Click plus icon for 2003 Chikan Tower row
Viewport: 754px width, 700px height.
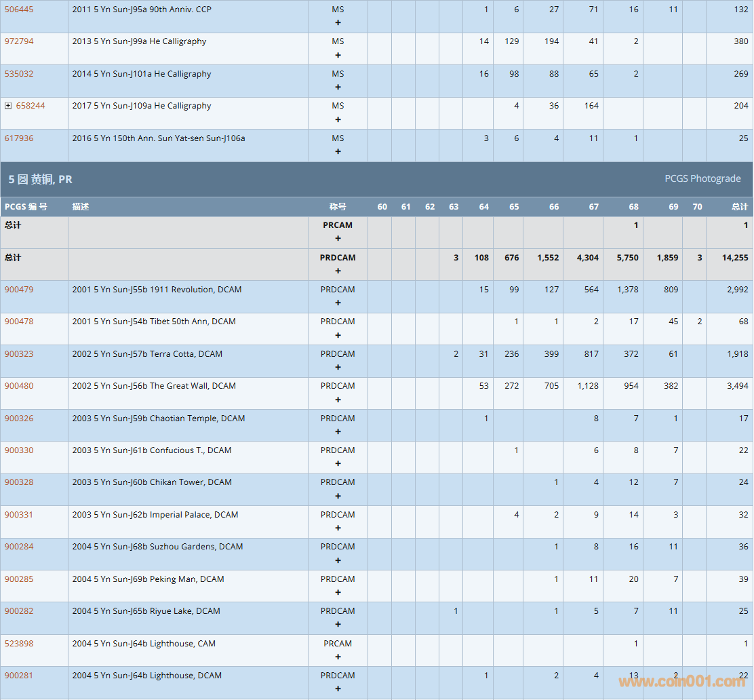point(338,496)
